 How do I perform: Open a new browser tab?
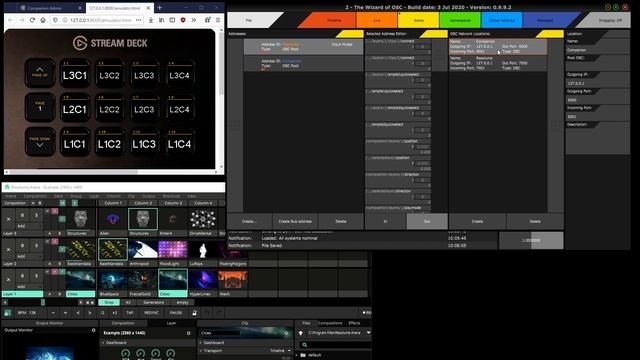click(x=160, y=8)
